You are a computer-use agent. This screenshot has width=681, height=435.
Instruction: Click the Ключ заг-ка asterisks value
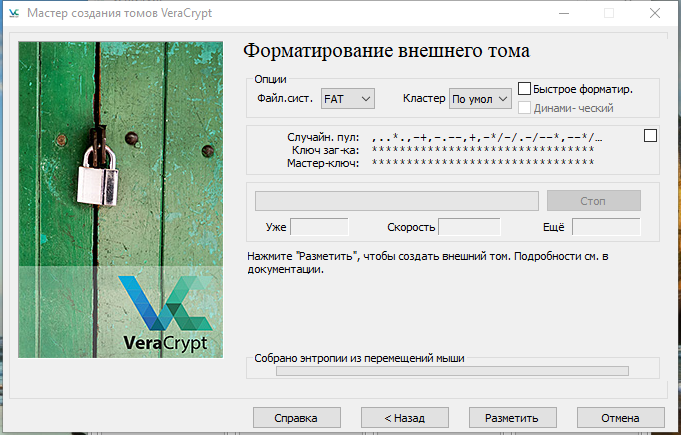[483, 150]
